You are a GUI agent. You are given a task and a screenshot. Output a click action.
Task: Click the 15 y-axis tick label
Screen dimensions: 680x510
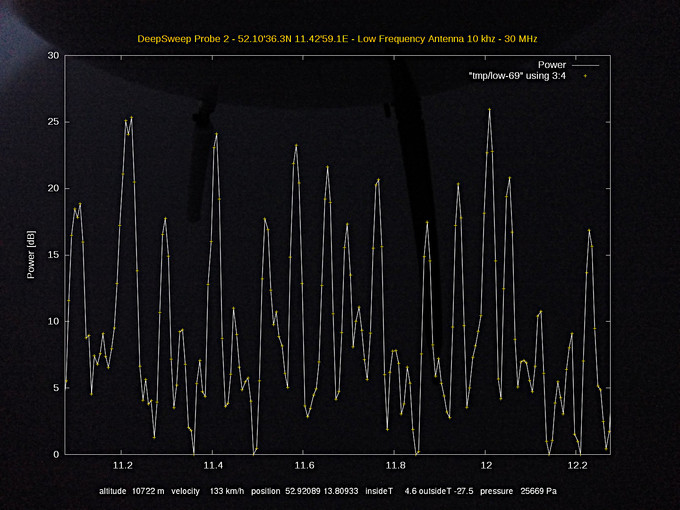pyautogui.click(x=53, y=255)
